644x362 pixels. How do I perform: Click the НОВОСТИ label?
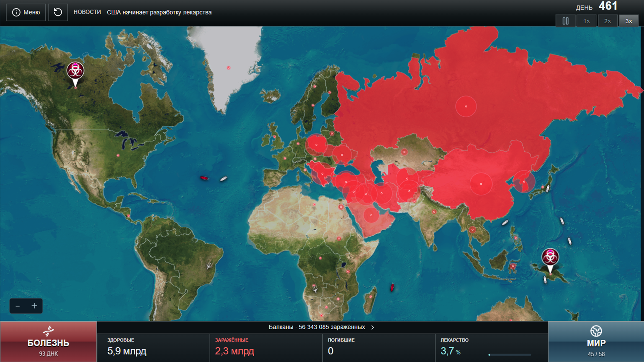tap(87, 12)
